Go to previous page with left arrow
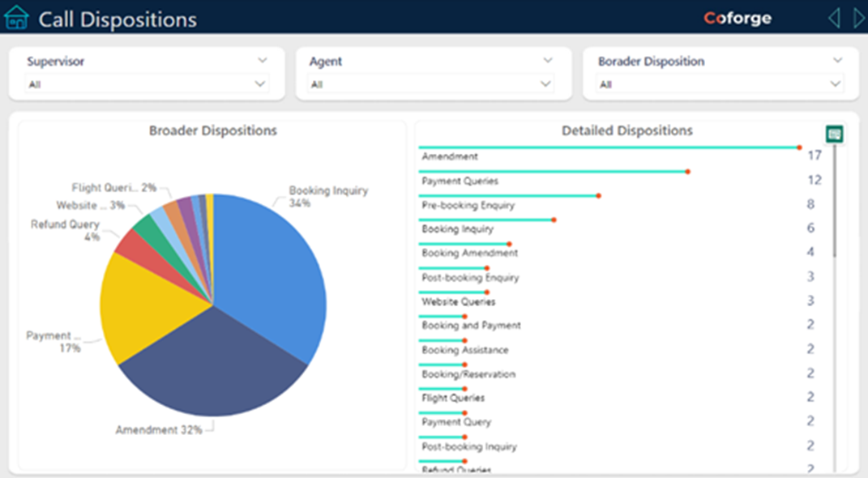 (834, 18)
